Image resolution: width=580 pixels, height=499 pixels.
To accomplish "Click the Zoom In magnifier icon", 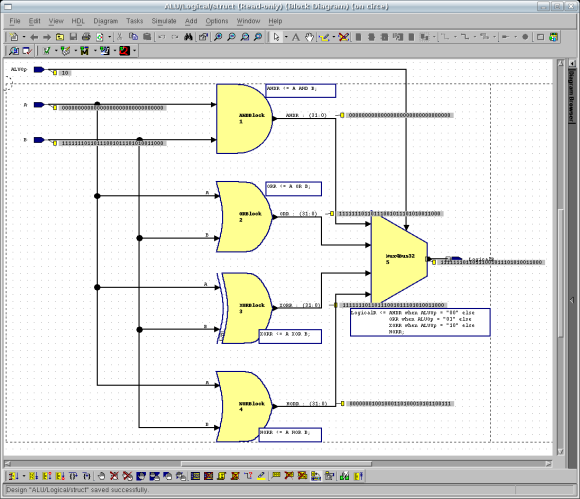I will tap(218, 37).
